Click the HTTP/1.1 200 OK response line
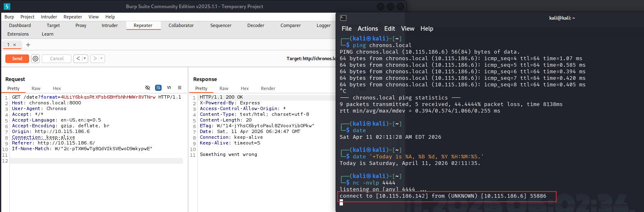 pos(221,97)
